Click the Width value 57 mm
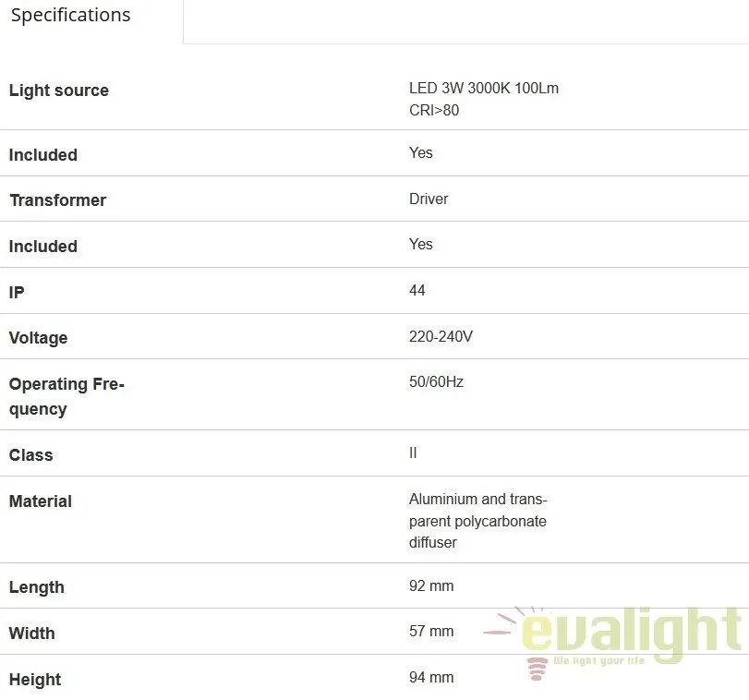 click(431, 632)
